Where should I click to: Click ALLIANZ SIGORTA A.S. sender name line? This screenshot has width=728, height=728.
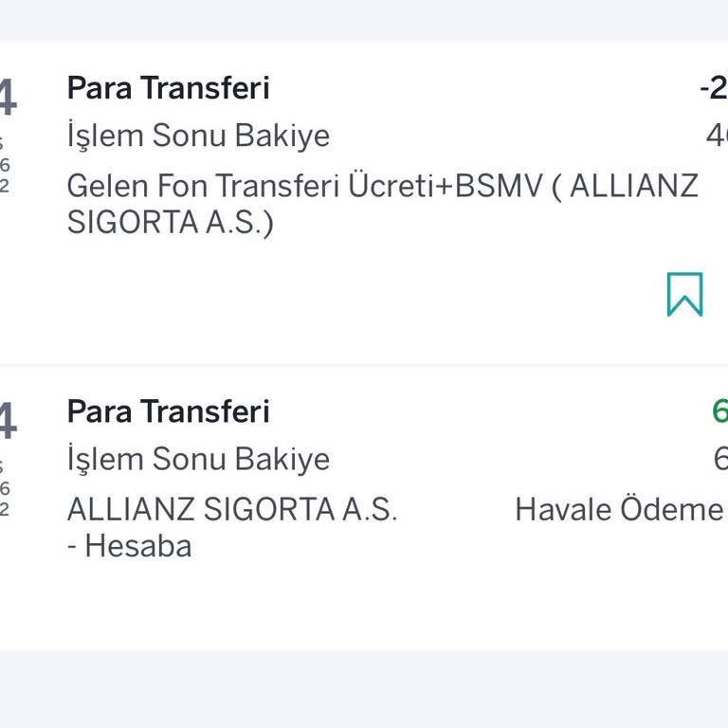[x=232, y=509]
